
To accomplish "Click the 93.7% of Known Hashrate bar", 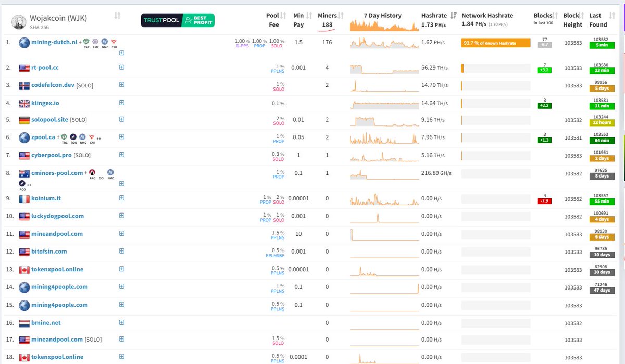I will (x=496, y=43).
